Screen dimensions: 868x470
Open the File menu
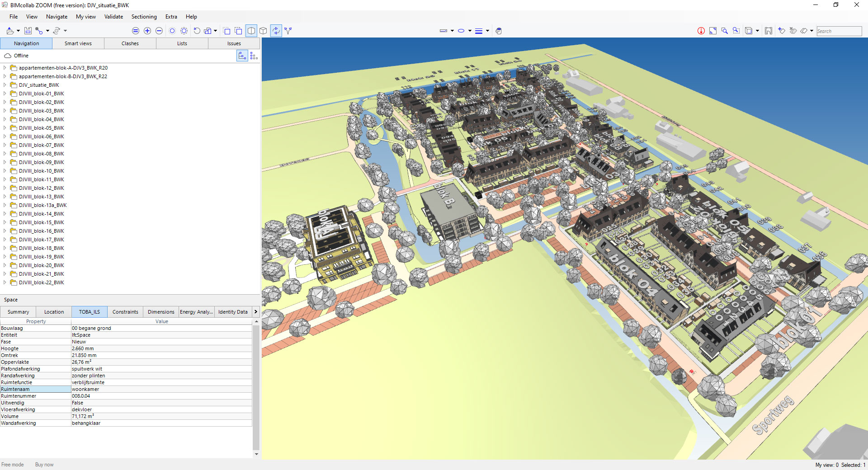tap(14, 17)
